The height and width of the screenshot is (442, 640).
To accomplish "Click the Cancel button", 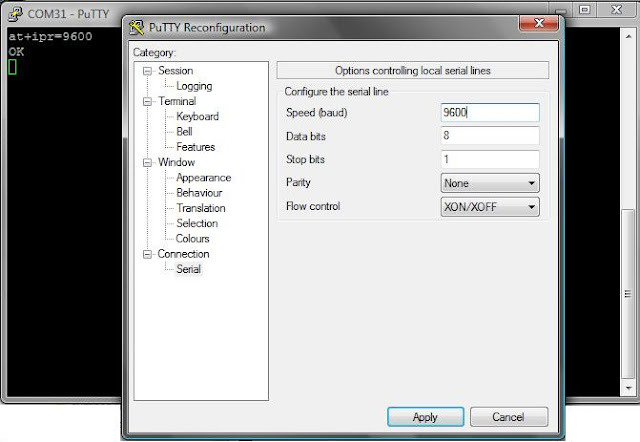I will [x=509, y=417].
